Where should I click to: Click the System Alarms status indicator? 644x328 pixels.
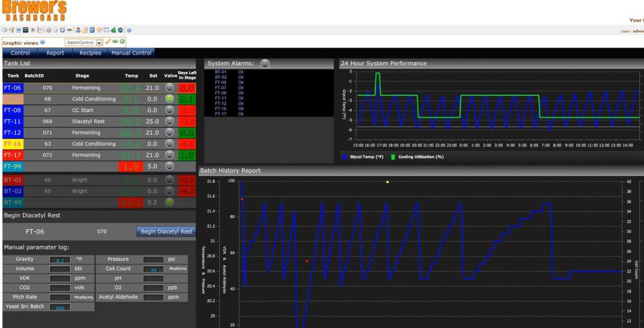[x=265, y=63]
